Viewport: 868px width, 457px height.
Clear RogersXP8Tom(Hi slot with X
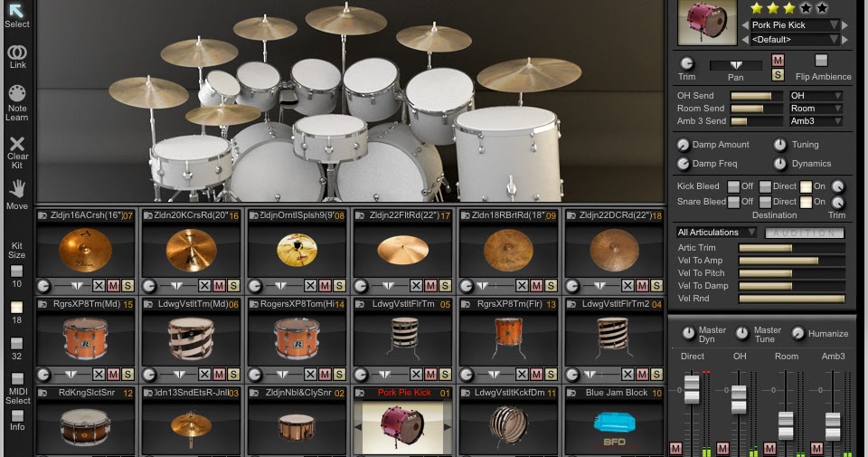pyautogui.click(x=310, y=375)
